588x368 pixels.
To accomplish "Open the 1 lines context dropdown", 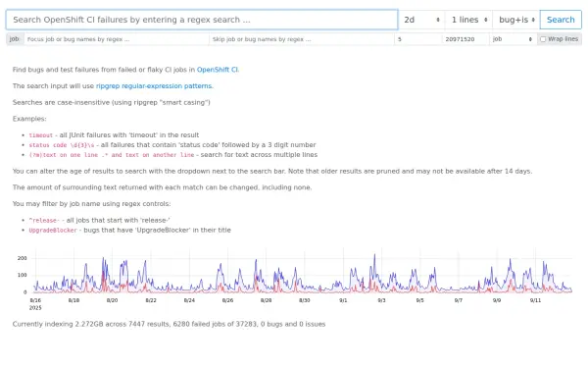I will [468, 20].
